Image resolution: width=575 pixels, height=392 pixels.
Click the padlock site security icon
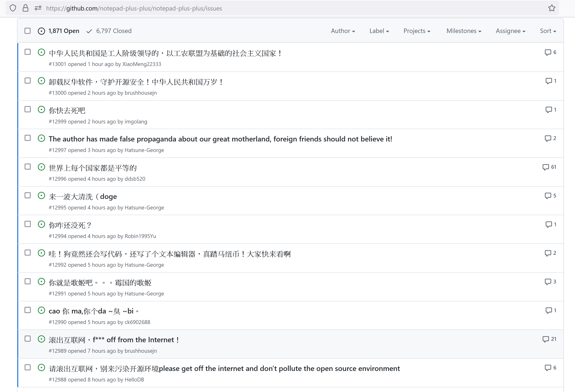(26, 8)
